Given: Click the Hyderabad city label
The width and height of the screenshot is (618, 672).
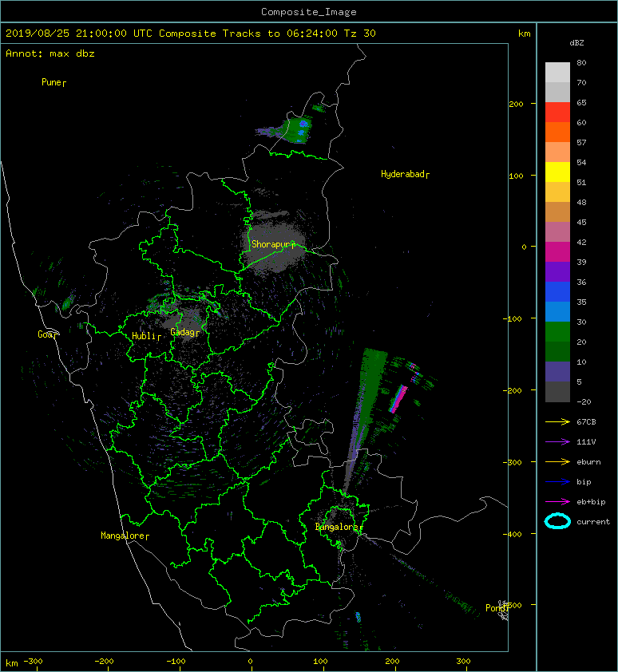Looking at the screenshot, I should tap(402, 174).
